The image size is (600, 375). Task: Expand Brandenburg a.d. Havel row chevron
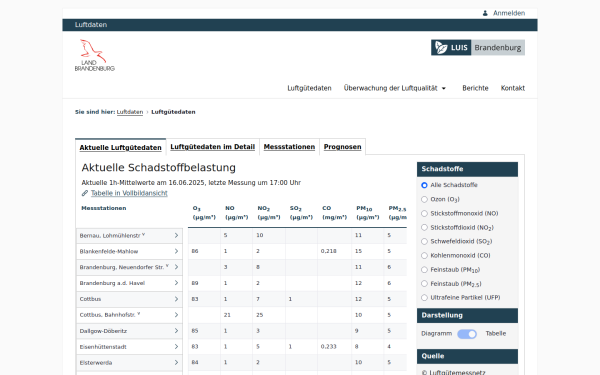tap(176, 283)
